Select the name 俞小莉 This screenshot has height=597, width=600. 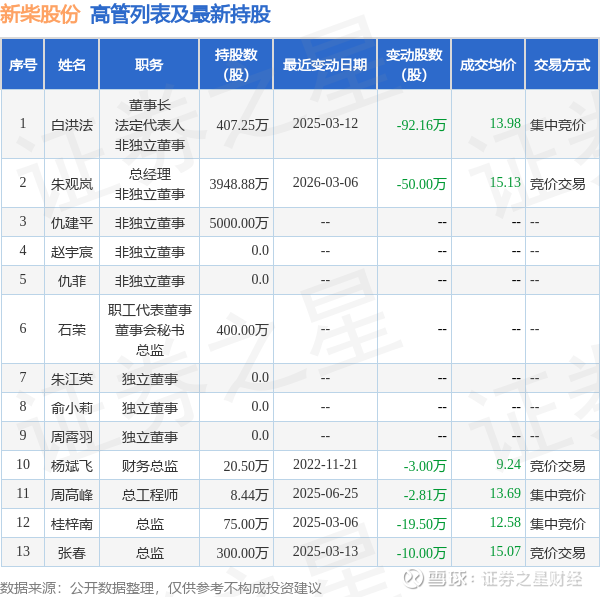coord(72,408)
